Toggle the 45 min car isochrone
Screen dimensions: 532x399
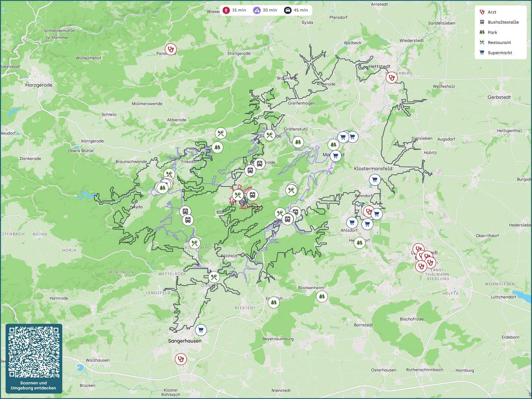click(x=296, y=10)
